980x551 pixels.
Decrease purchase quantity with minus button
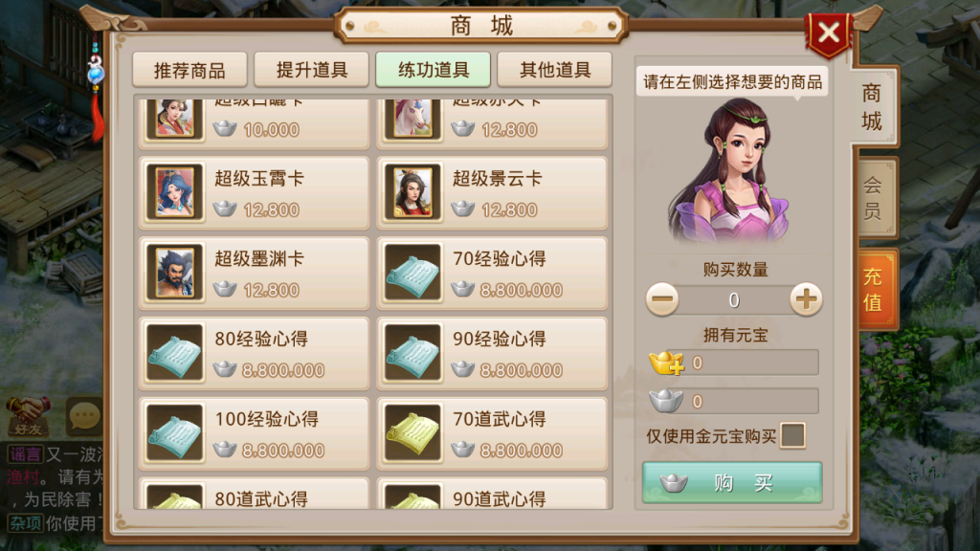point(662,299)
